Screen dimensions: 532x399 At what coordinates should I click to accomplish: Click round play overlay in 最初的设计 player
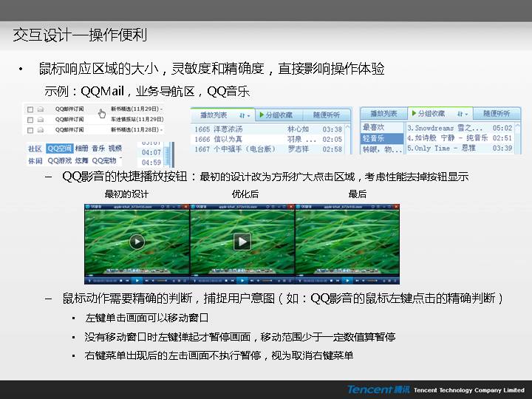pos(137,242)
